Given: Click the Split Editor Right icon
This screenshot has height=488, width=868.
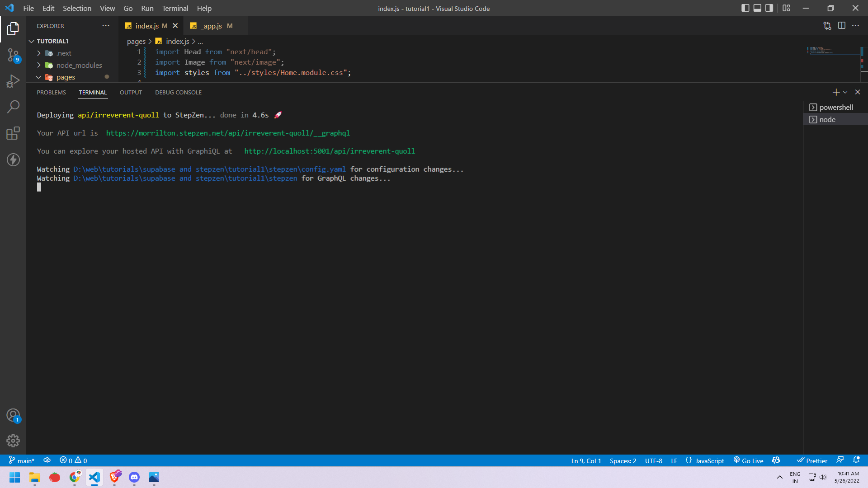Looking at the screenshot, I should [841, 26].
